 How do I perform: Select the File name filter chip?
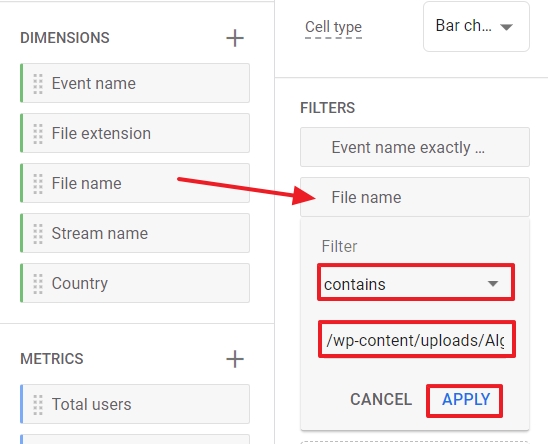pos(415,197)
